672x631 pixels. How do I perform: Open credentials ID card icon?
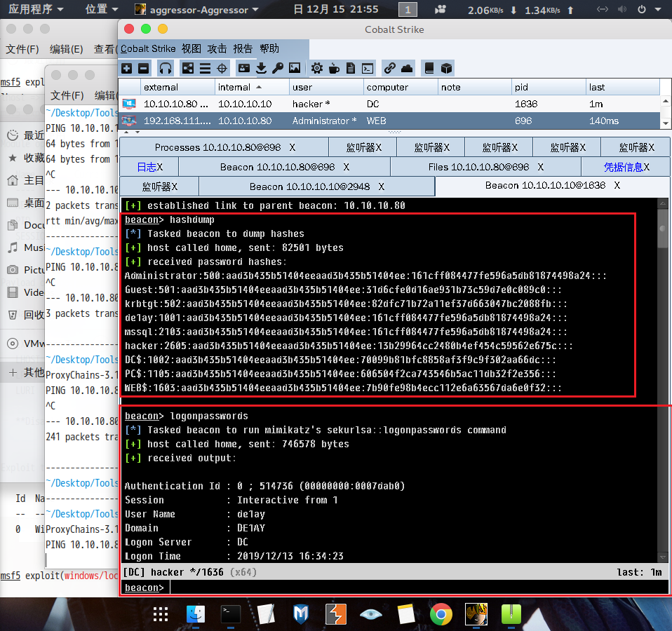click(x=244, y=68)
